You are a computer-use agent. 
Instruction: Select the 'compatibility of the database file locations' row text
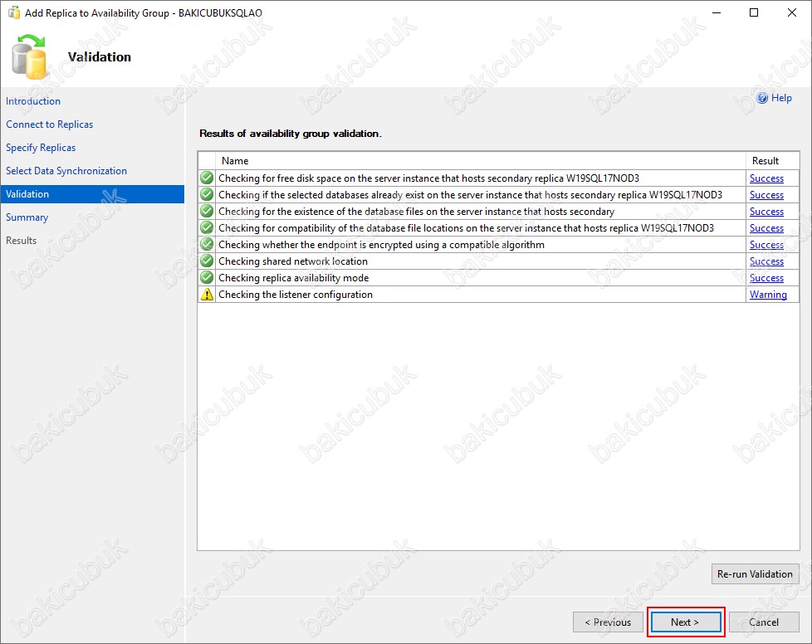pos(466,227)
